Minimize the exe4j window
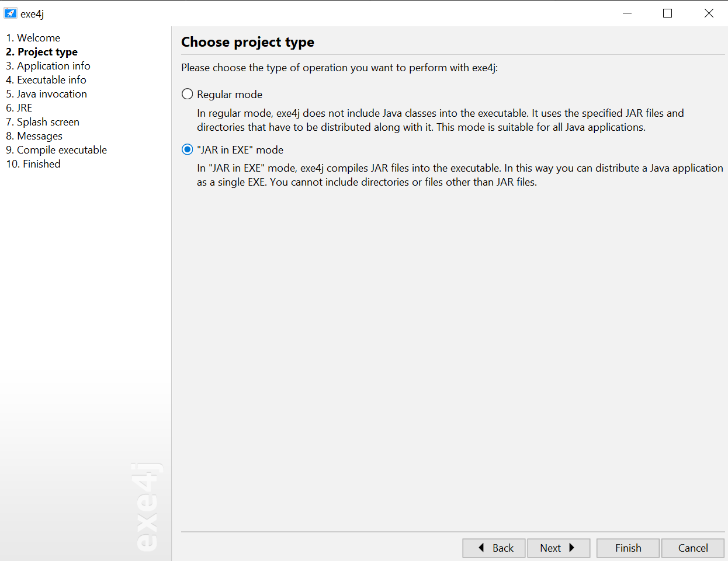This screenshot has height=561, width=728. pyautogui.click(x=628, y=13)
